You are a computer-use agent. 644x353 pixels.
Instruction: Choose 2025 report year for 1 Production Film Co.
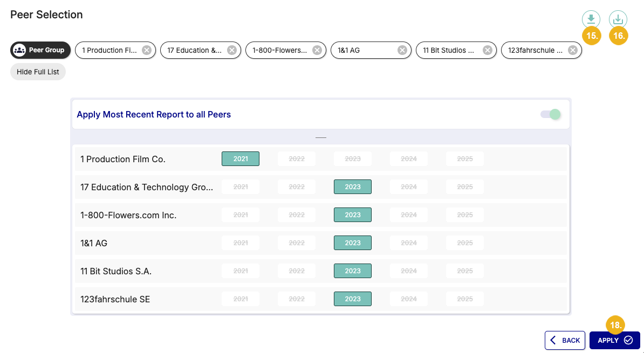(x=464, y=158)
